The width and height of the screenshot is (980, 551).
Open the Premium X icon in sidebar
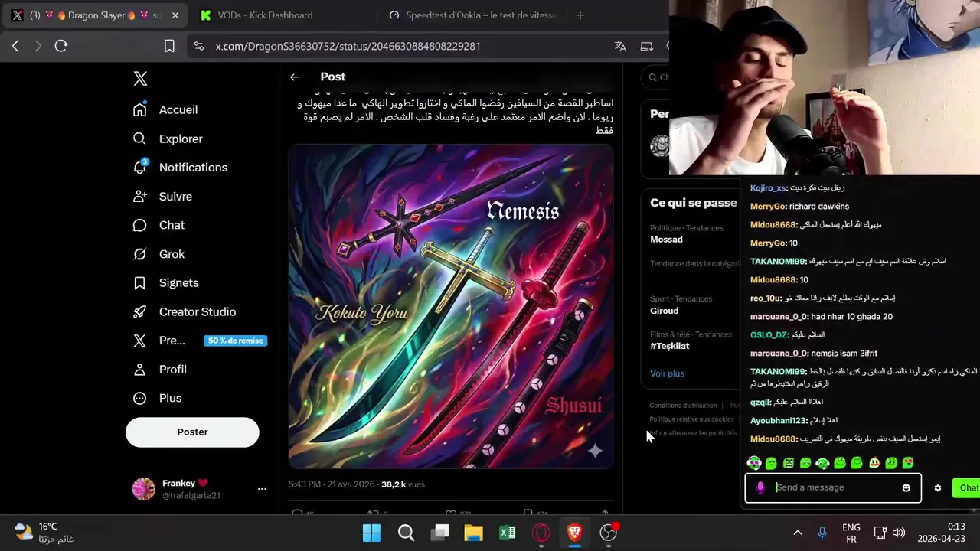click(139, 341)
